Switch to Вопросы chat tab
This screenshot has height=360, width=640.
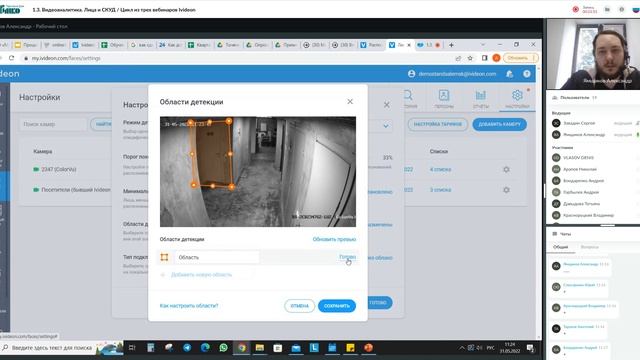pyautogui.click(x=589, y=247)
